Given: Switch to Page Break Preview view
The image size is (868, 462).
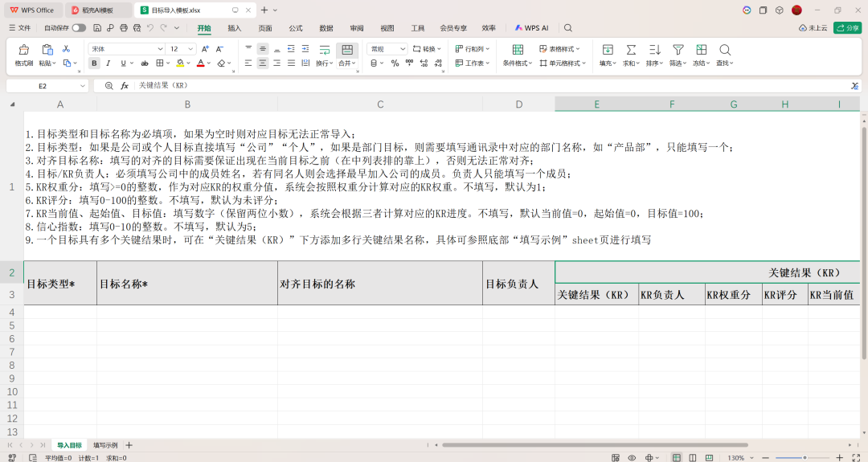Looking at the screenshot, I should 709,457.
